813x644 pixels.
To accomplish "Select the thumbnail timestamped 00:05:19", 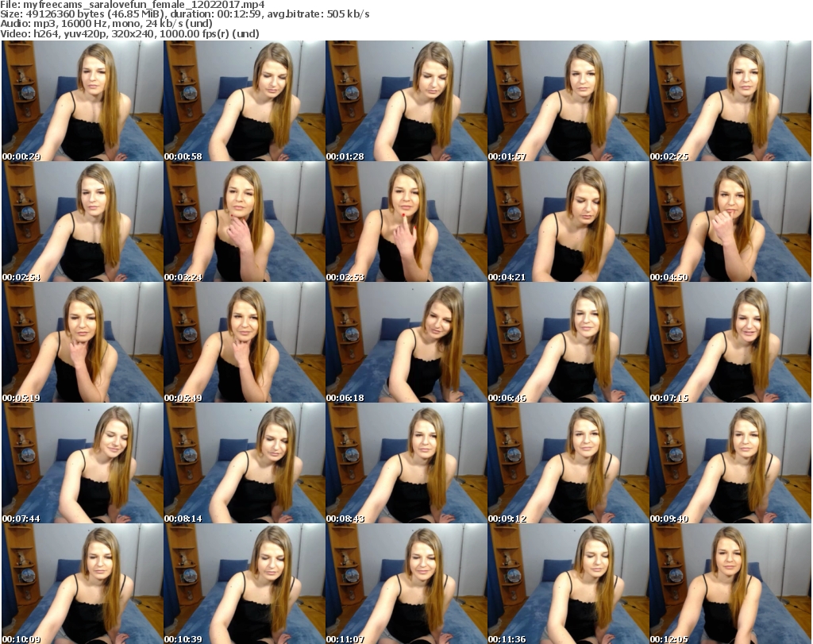I will click(x=83, y=342).
